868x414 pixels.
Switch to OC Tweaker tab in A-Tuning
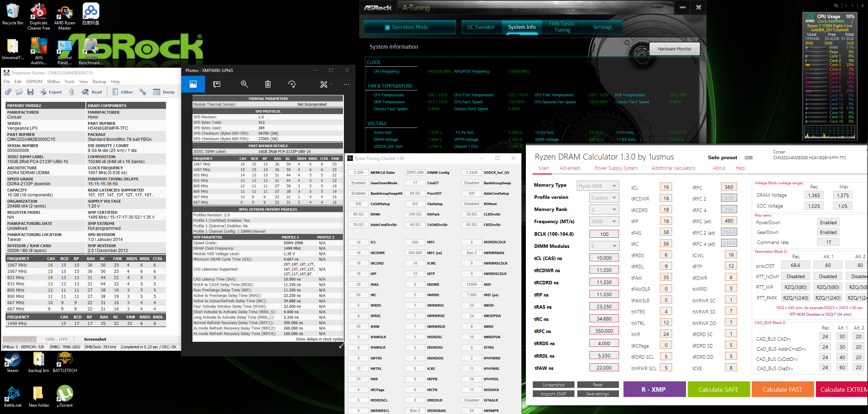point(481,27)
